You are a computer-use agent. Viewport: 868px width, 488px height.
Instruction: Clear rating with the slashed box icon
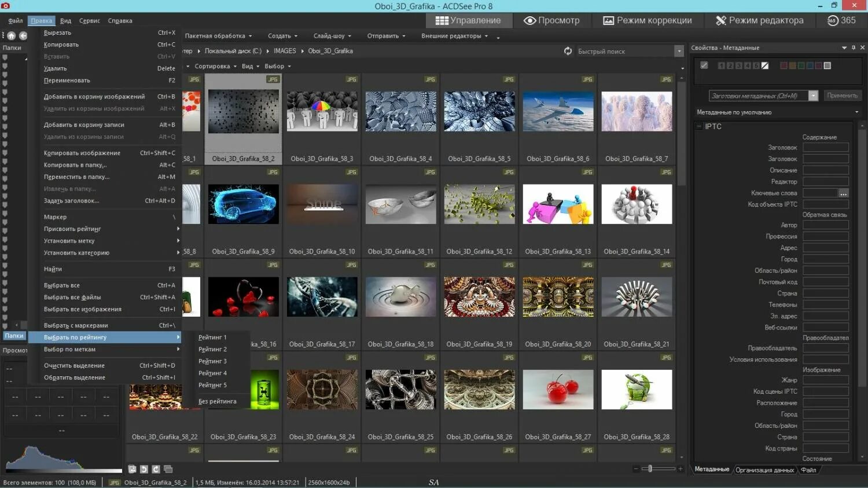click(765, 65)
